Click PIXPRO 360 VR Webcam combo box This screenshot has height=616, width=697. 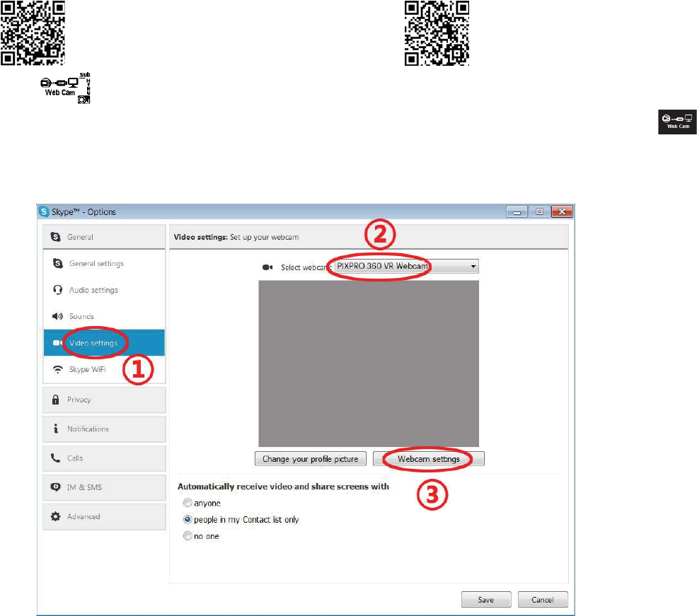click(x=406, y=267)
